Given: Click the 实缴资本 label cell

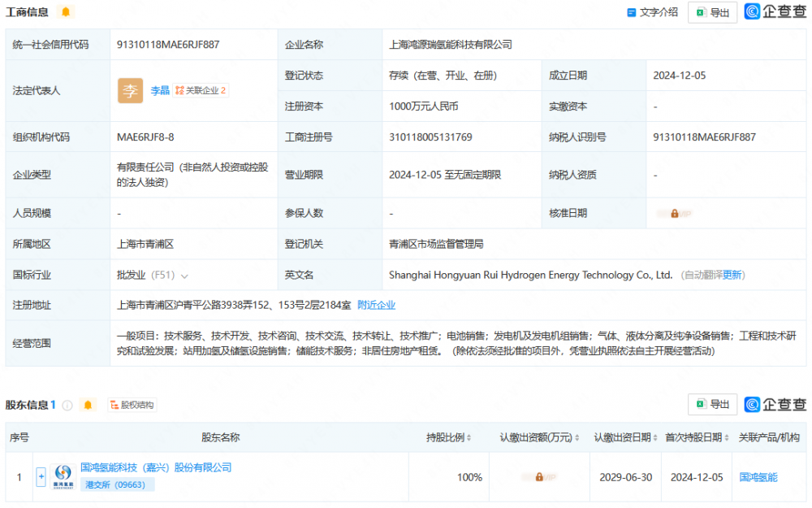Looking at the screenshot, I should click(x=594, y=106).
